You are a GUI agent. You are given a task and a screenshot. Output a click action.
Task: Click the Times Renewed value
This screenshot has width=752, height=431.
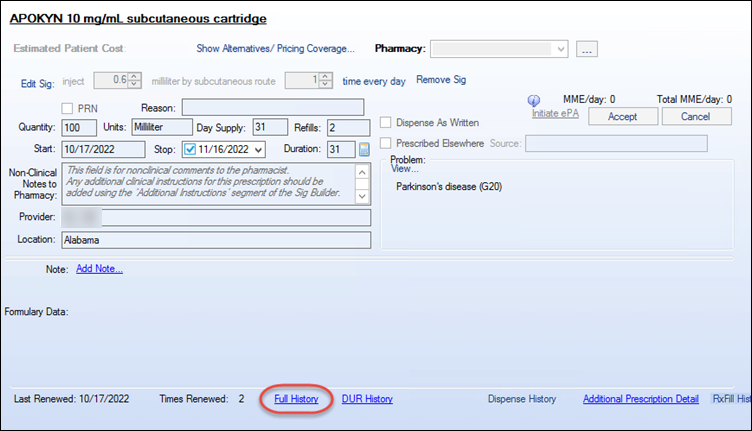(x=241, y=399)
